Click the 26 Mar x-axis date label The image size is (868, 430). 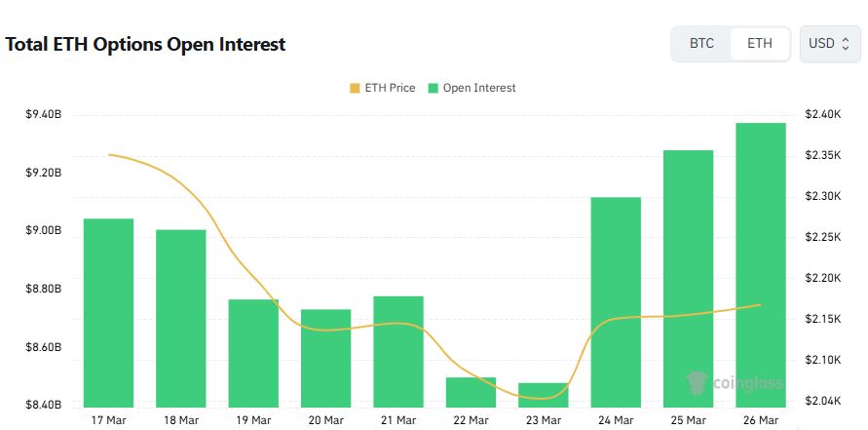click(x=761, y=420)
